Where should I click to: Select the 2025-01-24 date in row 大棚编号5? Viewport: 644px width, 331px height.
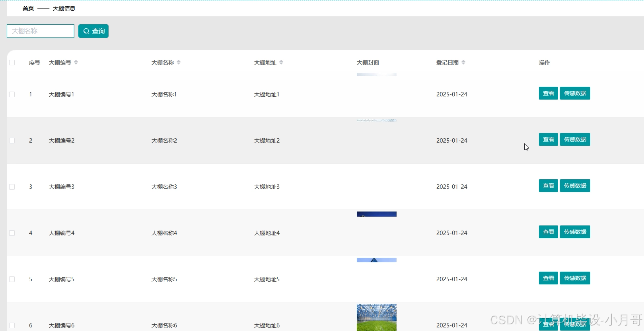coord(452,279)
